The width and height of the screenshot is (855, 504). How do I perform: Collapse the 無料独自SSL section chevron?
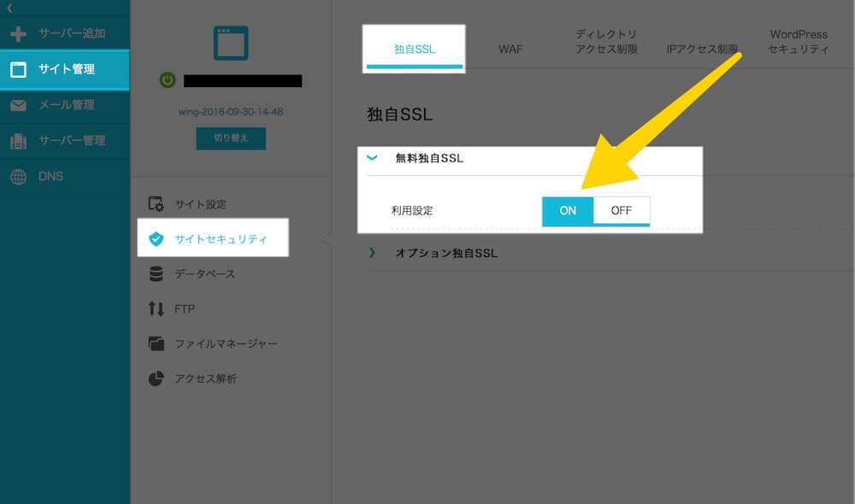372,158
